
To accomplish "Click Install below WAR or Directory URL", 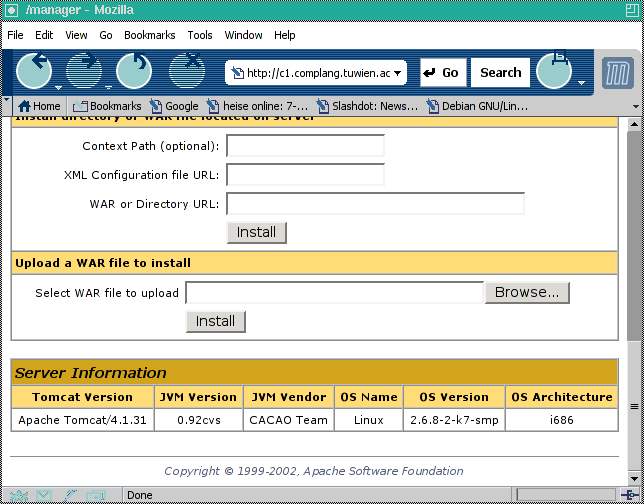I will [x=256, y=232].
